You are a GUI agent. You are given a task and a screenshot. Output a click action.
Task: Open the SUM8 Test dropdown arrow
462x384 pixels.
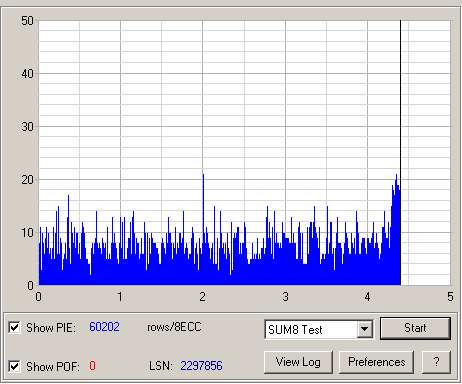click(x=365, y=329)
